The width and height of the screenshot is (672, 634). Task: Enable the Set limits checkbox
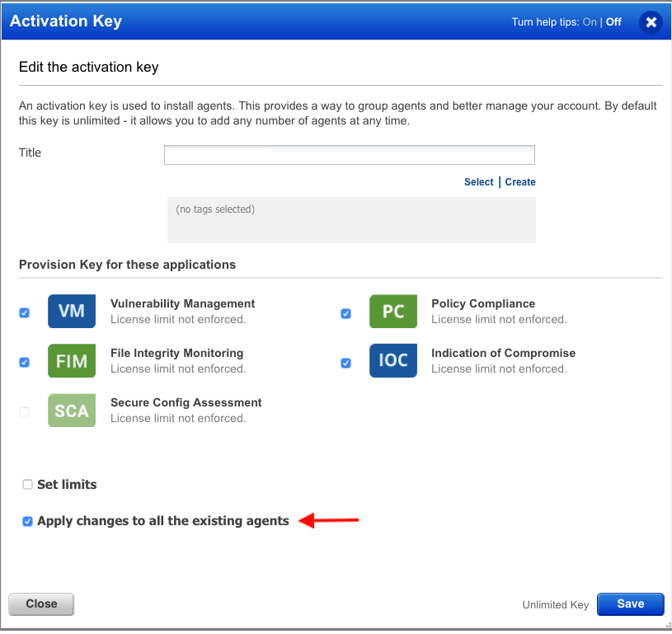coord(27,485)
